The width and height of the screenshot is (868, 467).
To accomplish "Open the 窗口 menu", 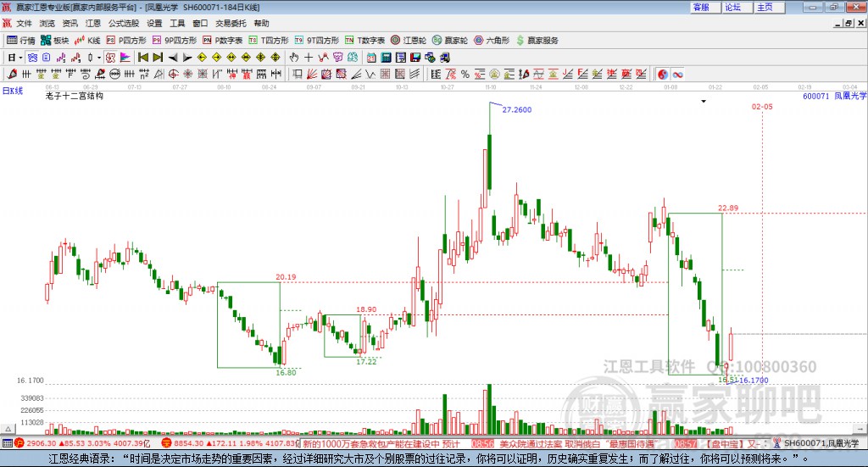I will point(200,23).
